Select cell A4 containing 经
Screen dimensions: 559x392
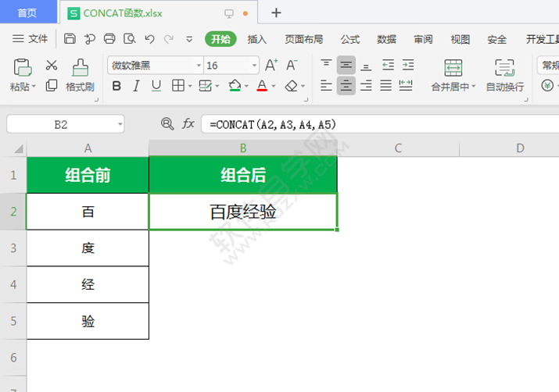click(x=88, y=284)
